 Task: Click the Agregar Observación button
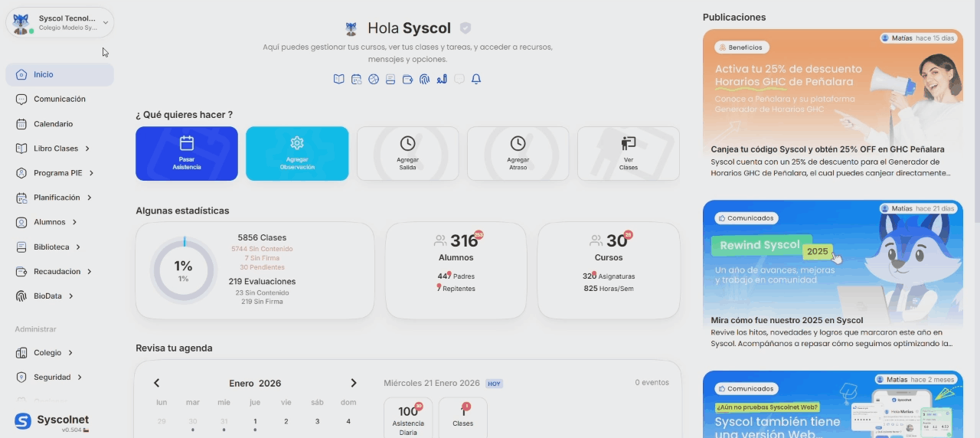click(297, 154)
